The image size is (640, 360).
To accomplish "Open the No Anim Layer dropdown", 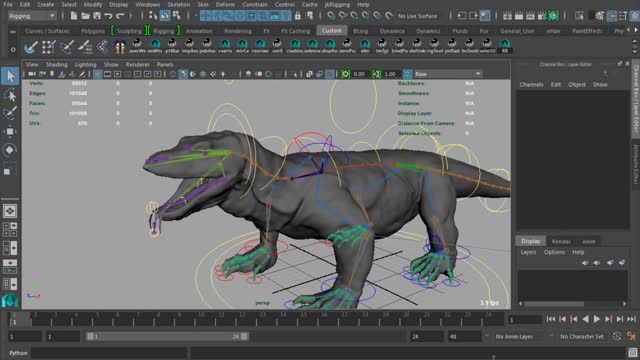I will coord(519,336).
